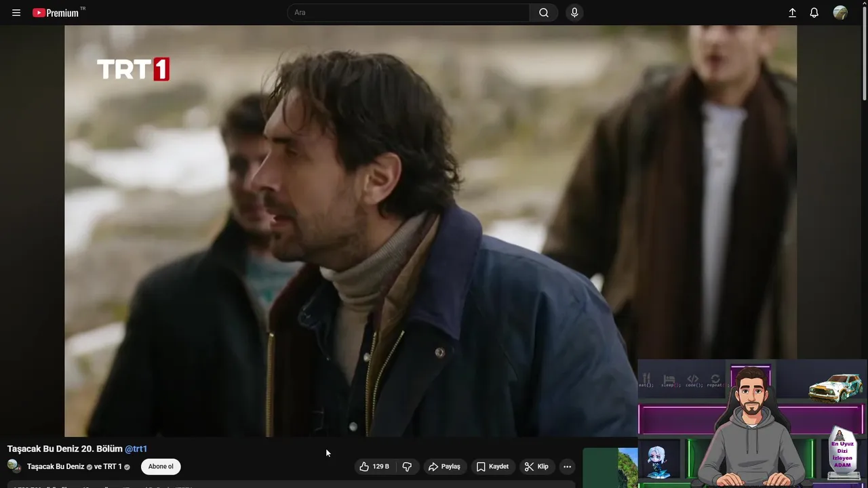
Task: Start voice search with microphone
Action: tap(574, 13)
